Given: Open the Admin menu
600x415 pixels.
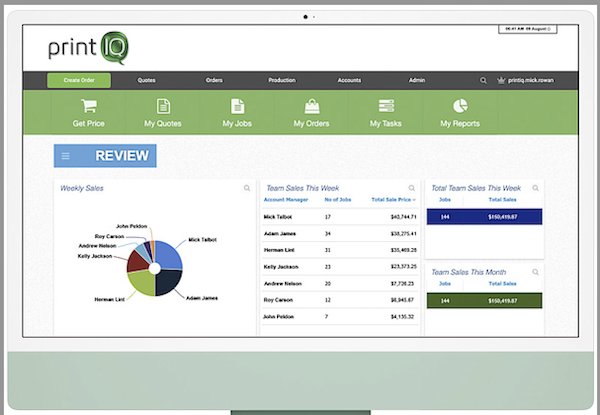Looking at the screenshot, I should (417, 80).
